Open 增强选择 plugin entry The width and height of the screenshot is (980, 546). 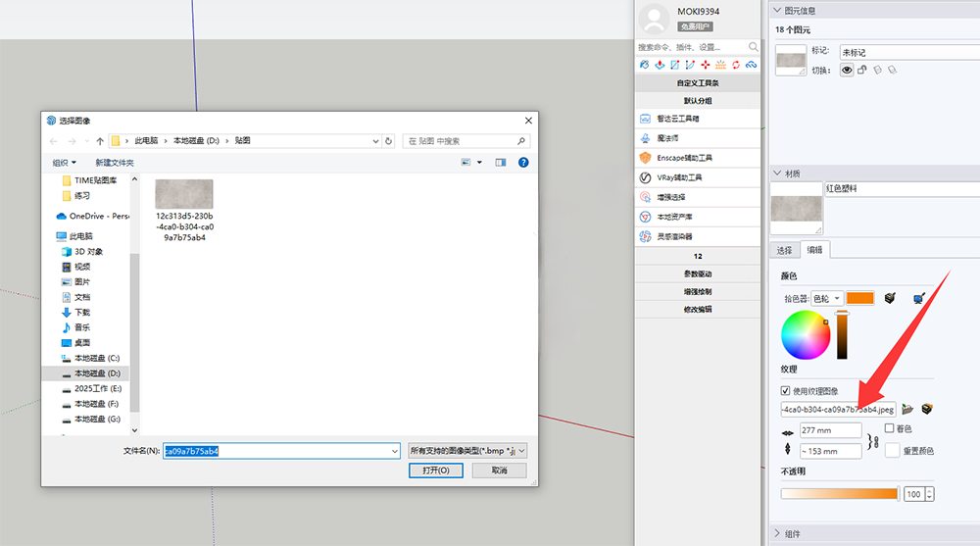click(698, 197)
